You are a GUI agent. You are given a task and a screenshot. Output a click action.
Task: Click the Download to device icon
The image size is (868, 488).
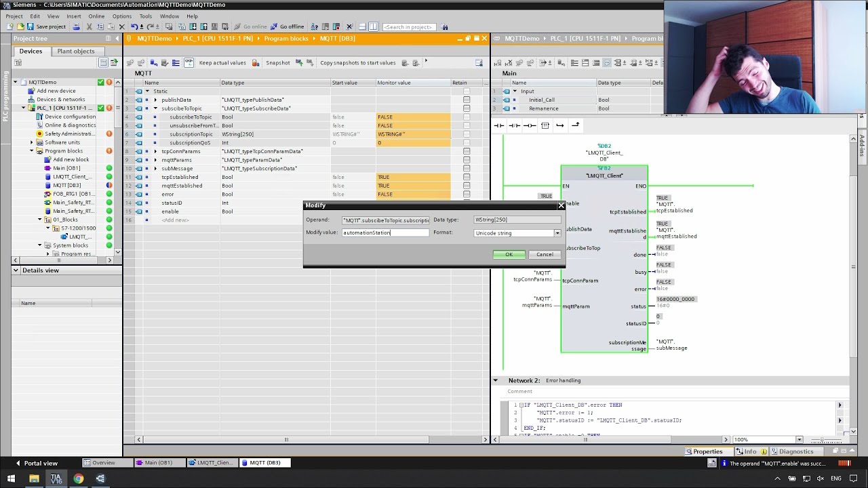click(193, 26)
